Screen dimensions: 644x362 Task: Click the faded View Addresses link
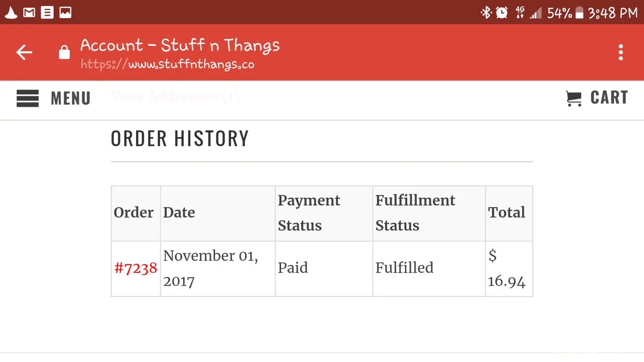175,96
